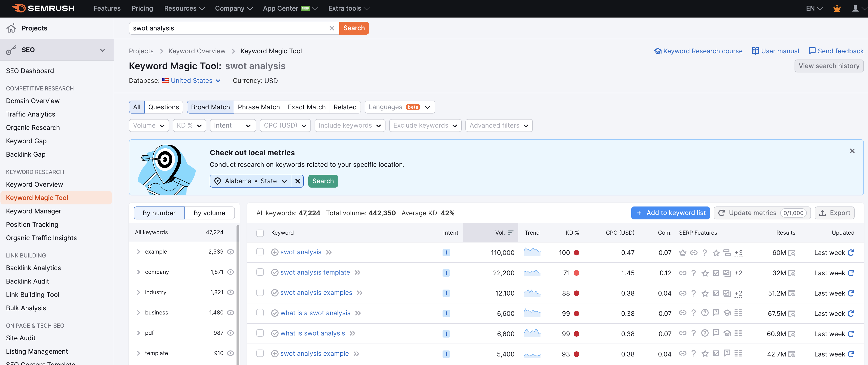Click the red KD indicator for swot analysis
This screenshot has width=868, height=365.
577,253
